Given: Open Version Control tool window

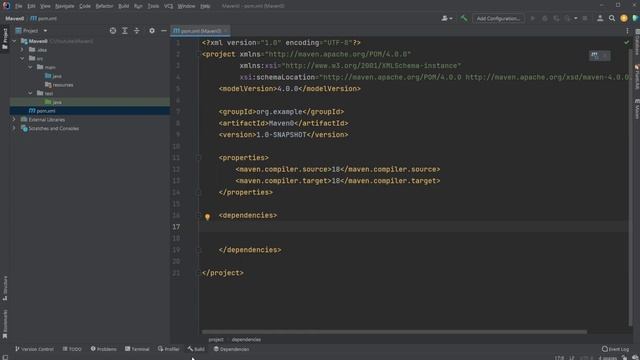Looking at the screenshot, I should 35,349.
